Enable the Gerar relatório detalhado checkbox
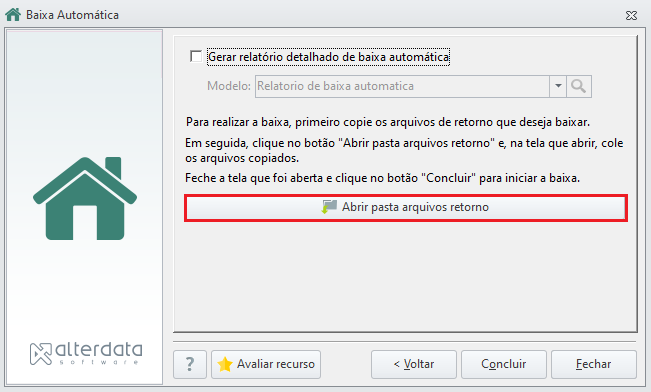 pyautogui.click(x=196, y=56)
